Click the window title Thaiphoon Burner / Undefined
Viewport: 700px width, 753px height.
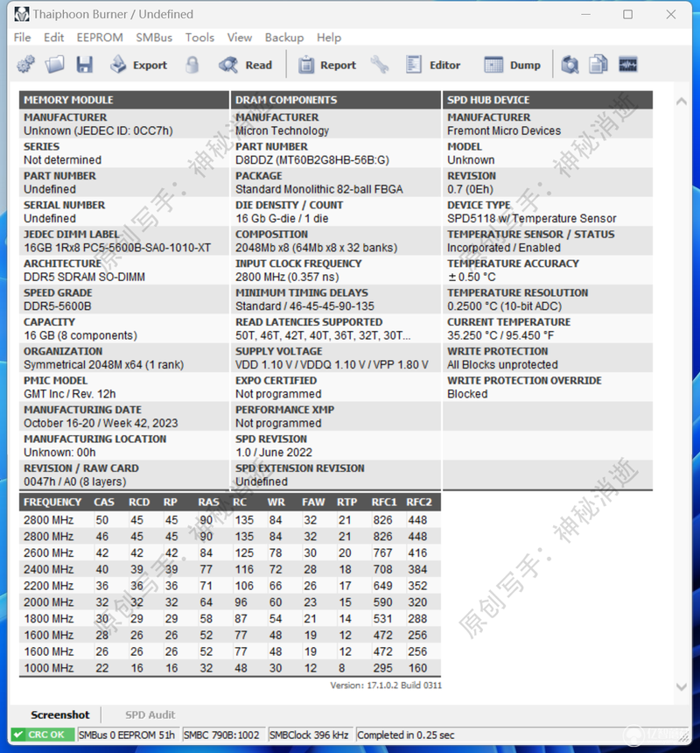tap(113, 14)
